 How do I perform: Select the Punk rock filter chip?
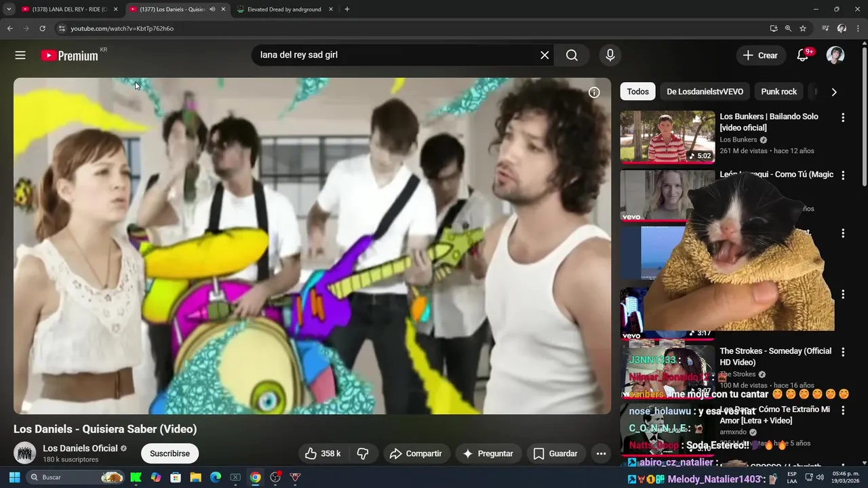pyautogui.click(x=778, y=91)
